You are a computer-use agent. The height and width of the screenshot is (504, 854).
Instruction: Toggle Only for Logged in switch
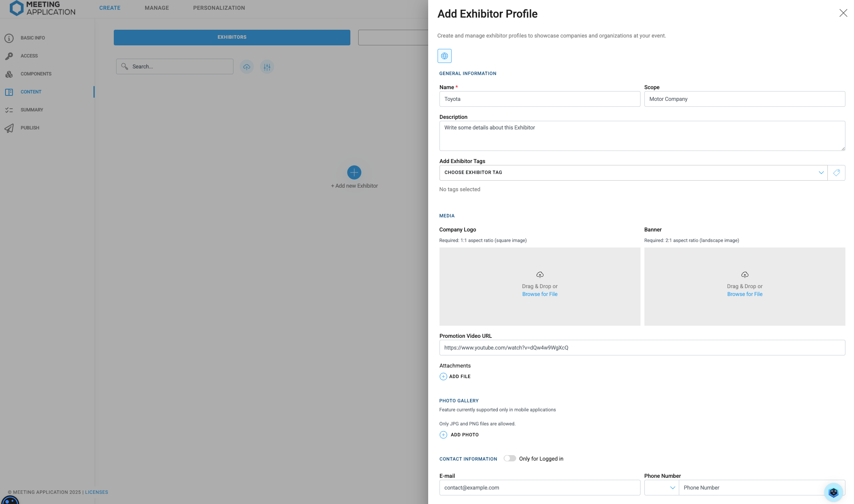tap(510, 458)
